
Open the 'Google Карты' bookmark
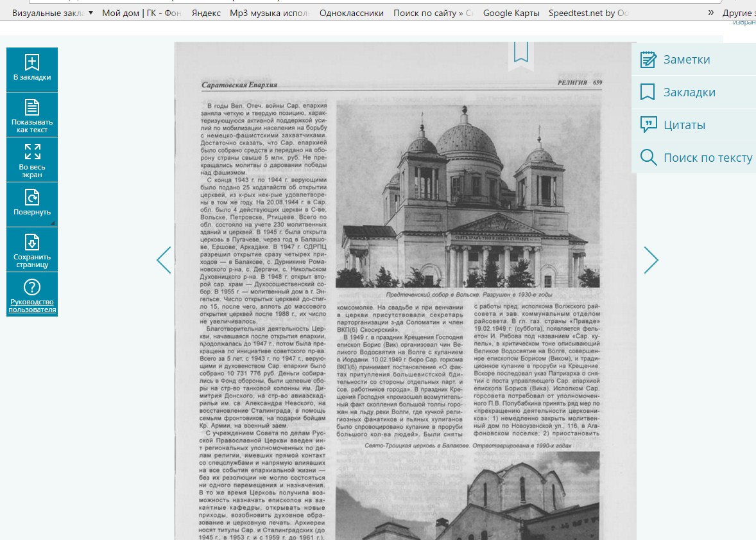click(511, 13)
